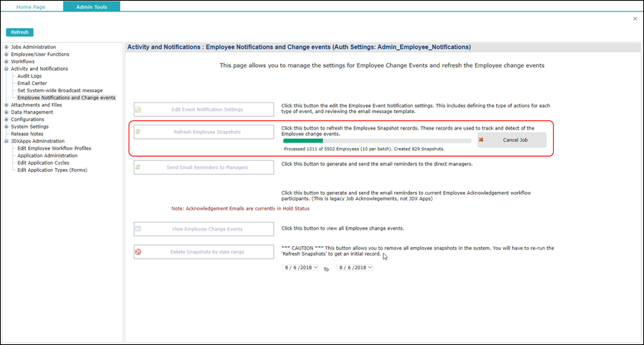Viewport: 644px width, 345px height.
Task: Click the View Employee Change Events icon
Action: (139, 229)
